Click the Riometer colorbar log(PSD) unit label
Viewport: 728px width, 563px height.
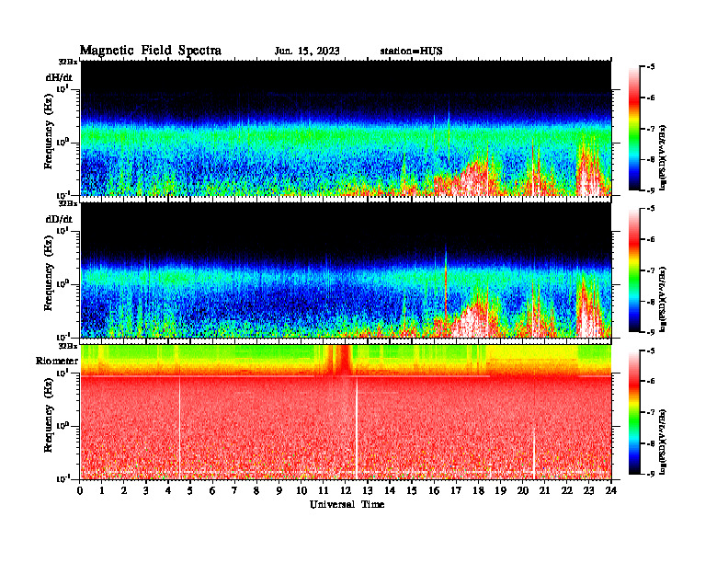664,442
